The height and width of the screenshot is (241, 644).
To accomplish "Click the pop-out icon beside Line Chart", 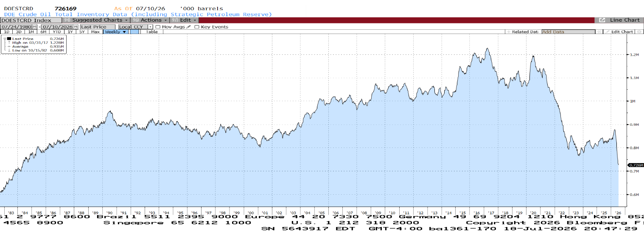I will click(x=602, y=20).
